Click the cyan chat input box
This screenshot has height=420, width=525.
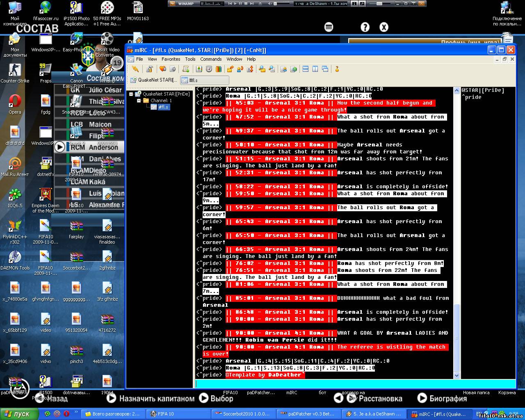point(355,384)
